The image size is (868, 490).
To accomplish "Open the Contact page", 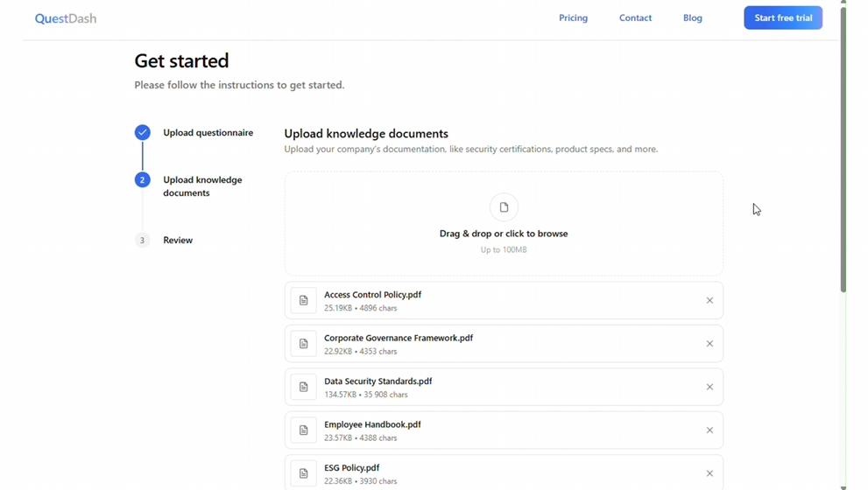I will 635,17.
